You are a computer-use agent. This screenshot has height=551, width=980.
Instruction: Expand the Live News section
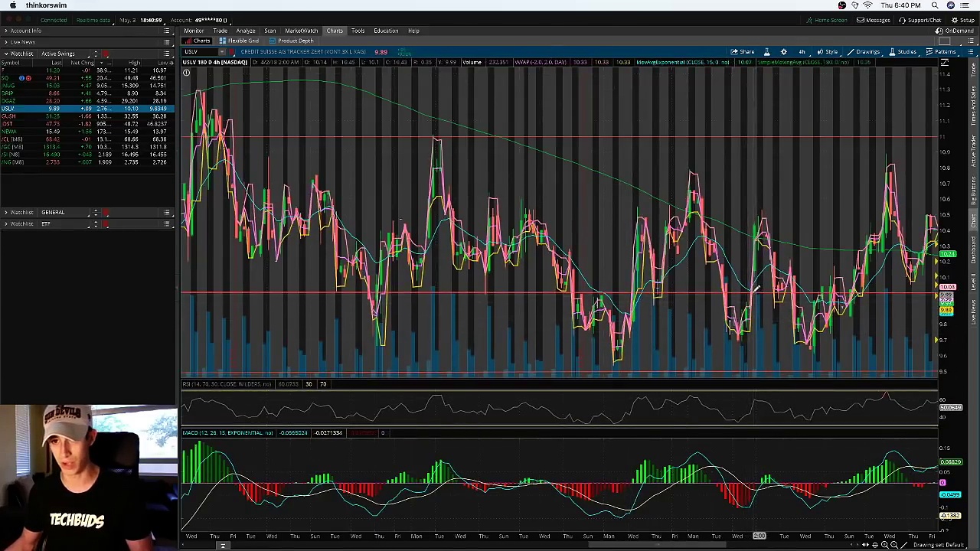tap(6, 42)
